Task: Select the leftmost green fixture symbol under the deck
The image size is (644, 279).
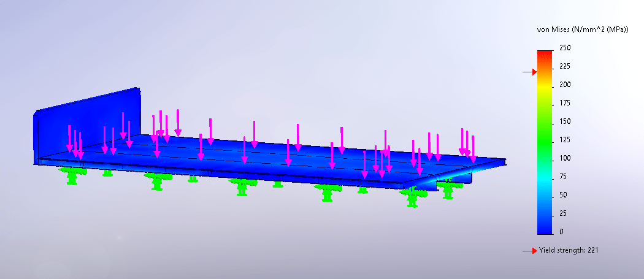Action: (x=72, y=176)
